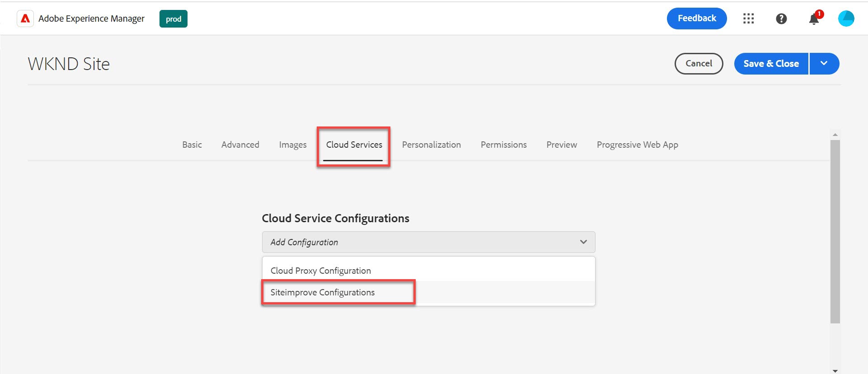Switch to the Advanced tab
868x374 pixels.
240,145
